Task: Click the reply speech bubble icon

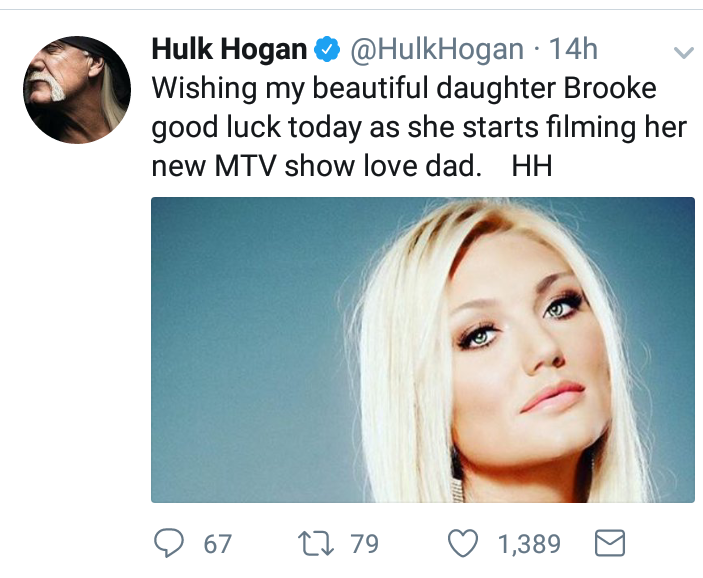Action: [169, 543]
